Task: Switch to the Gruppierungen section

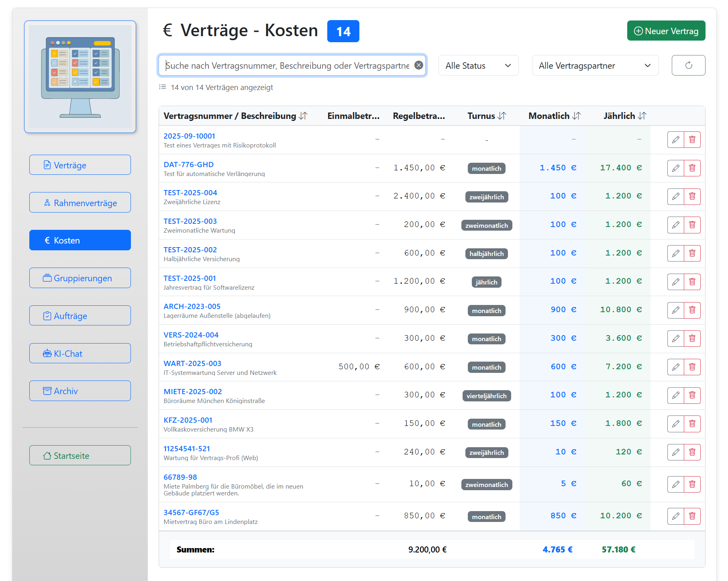Action: click(x=80, y=278)
